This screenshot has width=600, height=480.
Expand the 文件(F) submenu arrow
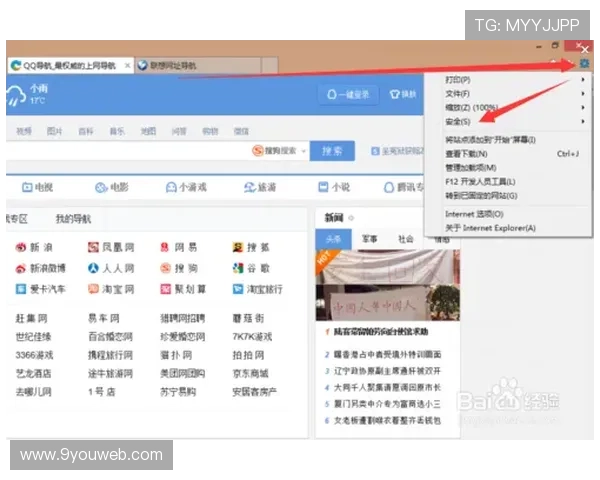coord(583,93)
